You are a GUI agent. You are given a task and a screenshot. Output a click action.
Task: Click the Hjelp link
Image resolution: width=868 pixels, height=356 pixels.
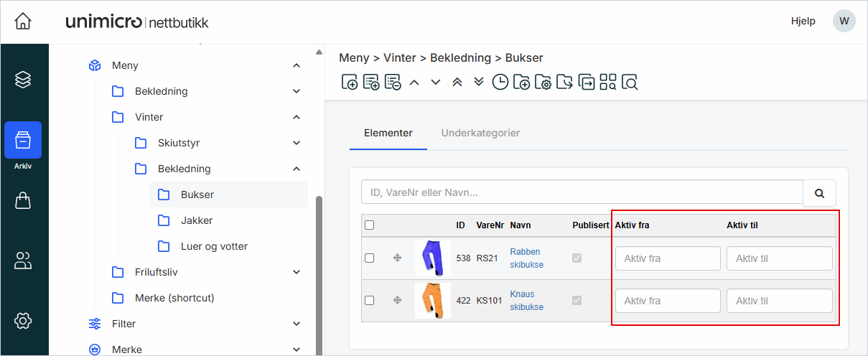803,21
